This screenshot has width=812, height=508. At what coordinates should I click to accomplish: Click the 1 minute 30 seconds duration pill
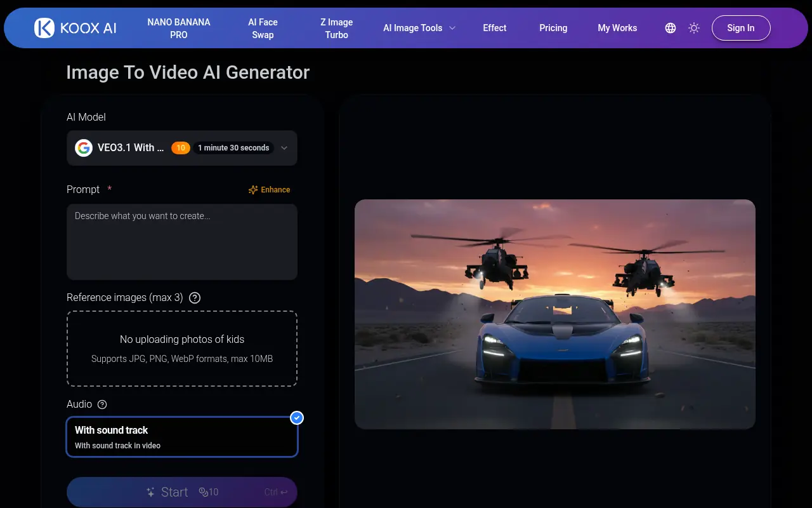coord(233,147)
